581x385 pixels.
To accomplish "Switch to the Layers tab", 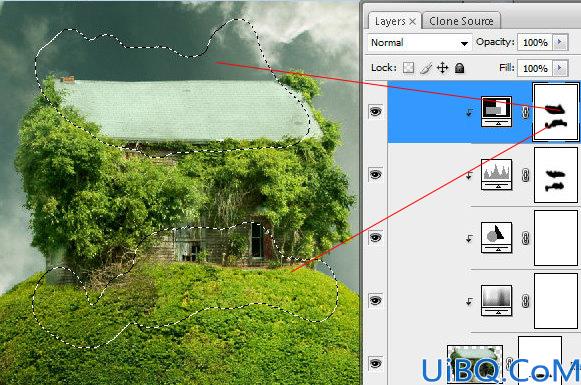I will 390,21.
